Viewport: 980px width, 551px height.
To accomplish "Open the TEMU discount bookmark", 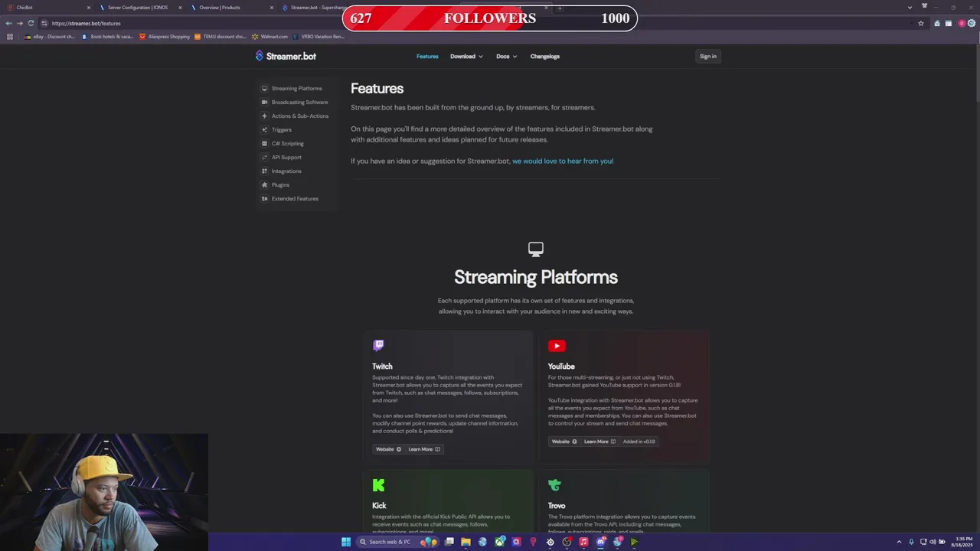I will tap(220, 36).
